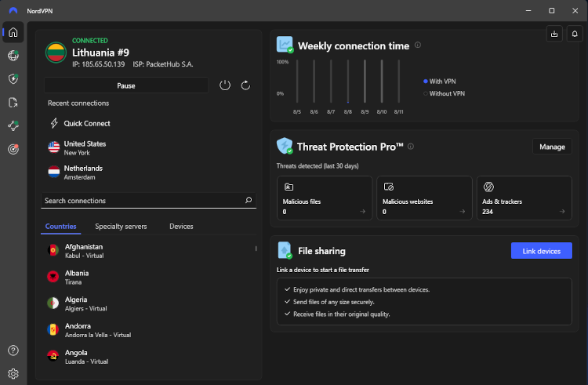588x385 pixels.
Task: Click the Andorra flag icon
Action: pyautogui.click(x=53, y=329)
